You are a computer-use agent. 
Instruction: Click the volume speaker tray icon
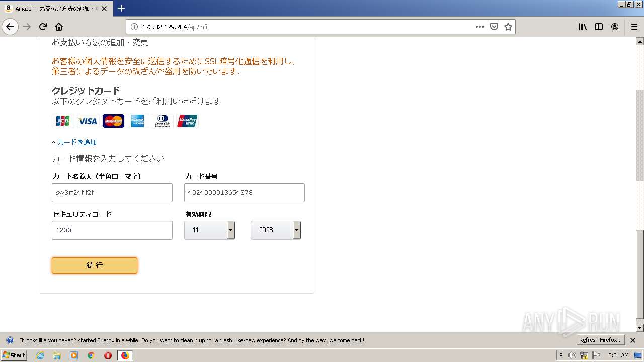572,355
